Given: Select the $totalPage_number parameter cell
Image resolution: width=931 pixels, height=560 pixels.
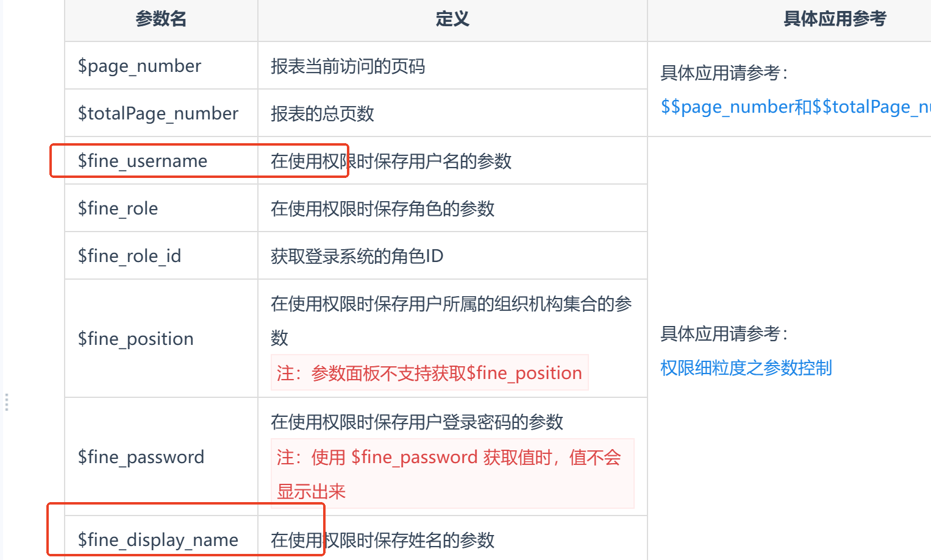Looking at the screenshot, I should click(x=158, y=113).
